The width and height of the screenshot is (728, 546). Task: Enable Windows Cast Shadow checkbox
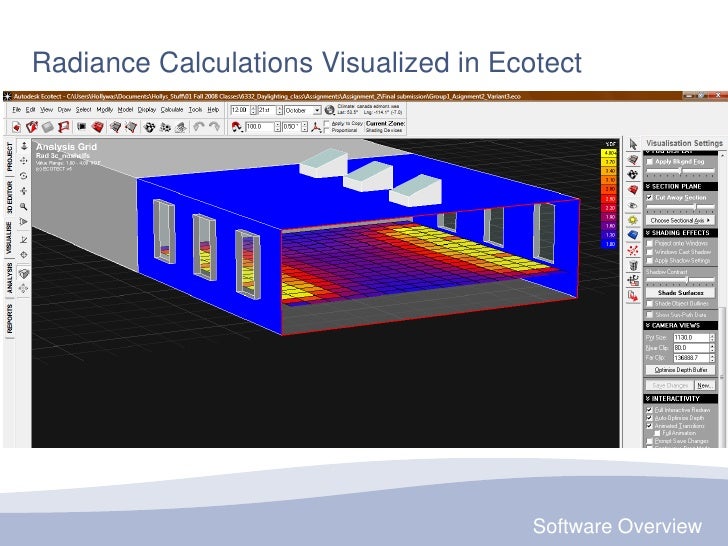coord(650,252)
